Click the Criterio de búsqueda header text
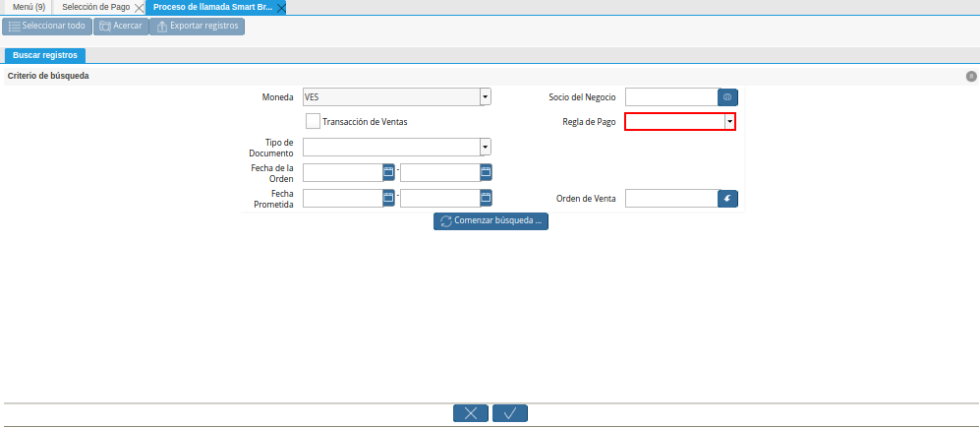The height and width of the screenshot is (427, 980). click(48, 77)
